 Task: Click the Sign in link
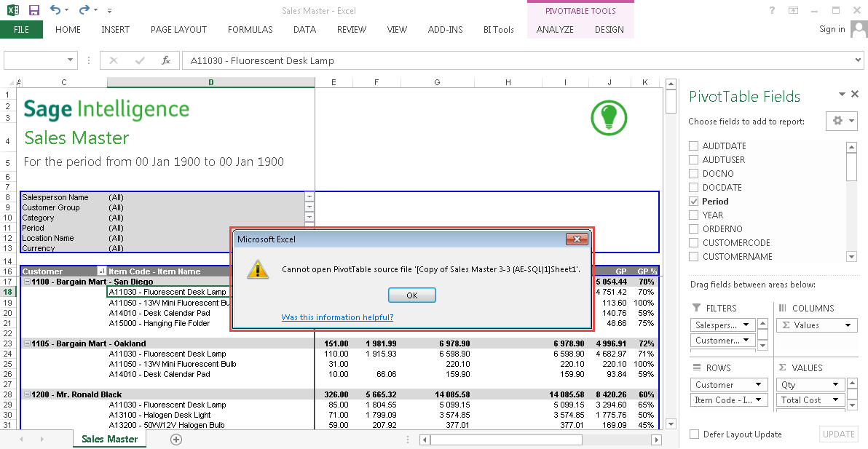[832, 29]
